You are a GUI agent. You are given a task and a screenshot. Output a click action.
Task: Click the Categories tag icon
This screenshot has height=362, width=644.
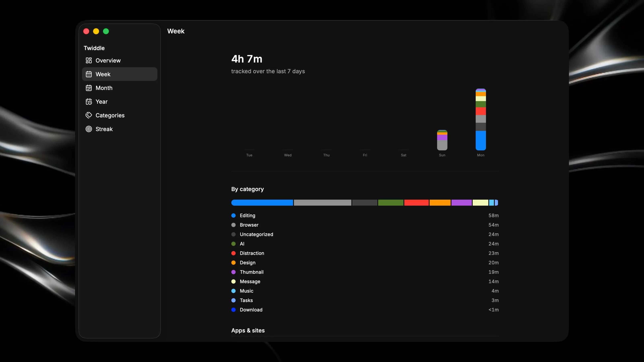tap(89, 115)
